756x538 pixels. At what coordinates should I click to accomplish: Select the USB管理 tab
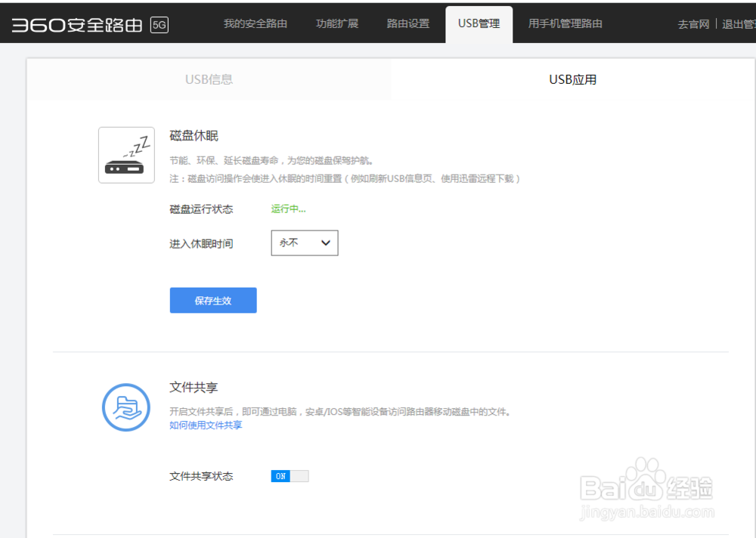pyautogui.click(x=479, y=24)
